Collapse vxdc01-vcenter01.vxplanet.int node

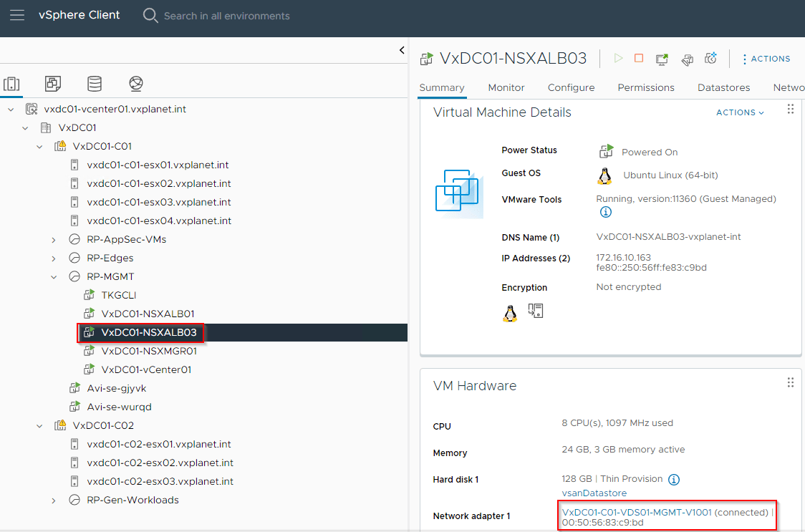[x=11, y=110]
